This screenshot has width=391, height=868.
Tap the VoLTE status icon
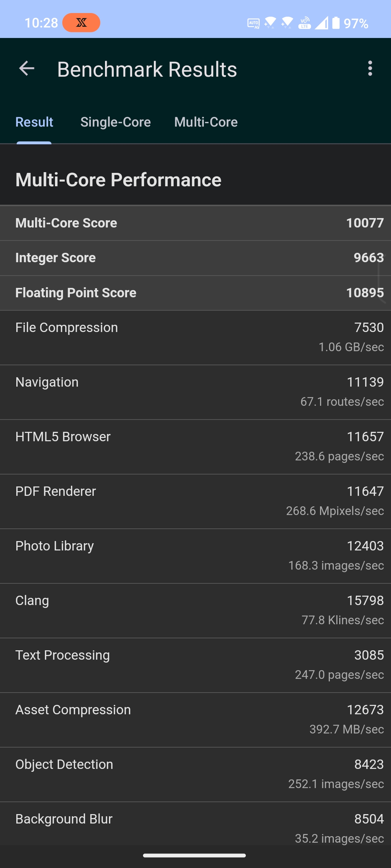click(x=305, y=23)
